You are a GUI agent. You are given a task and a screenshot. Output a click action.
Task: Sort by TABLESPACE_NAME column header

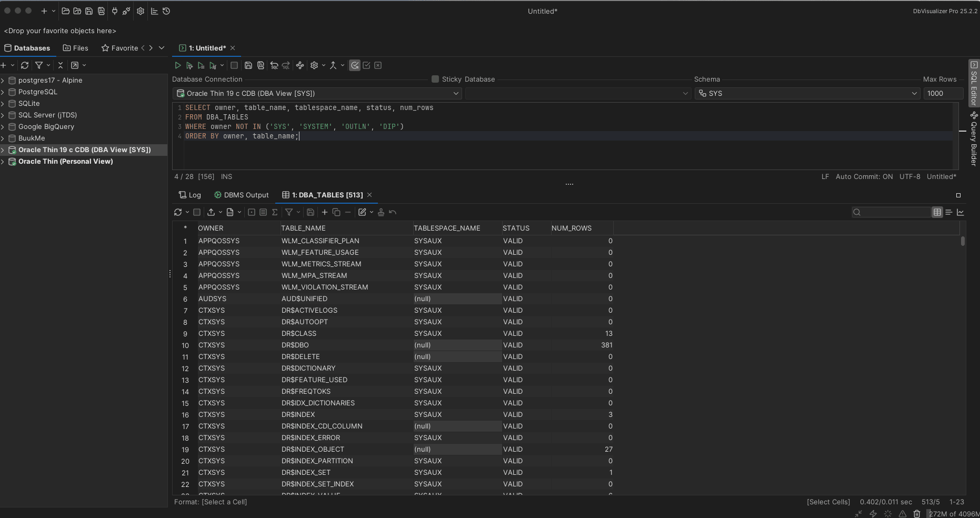pyautogui.click(x=447, y=228)
